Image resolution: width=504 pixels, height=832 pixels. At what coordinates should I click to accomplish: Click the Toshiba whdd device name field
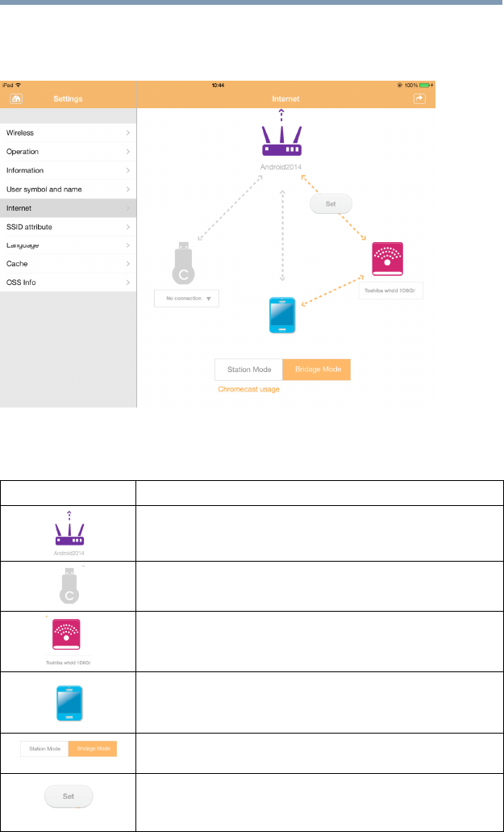pos(390,291)
